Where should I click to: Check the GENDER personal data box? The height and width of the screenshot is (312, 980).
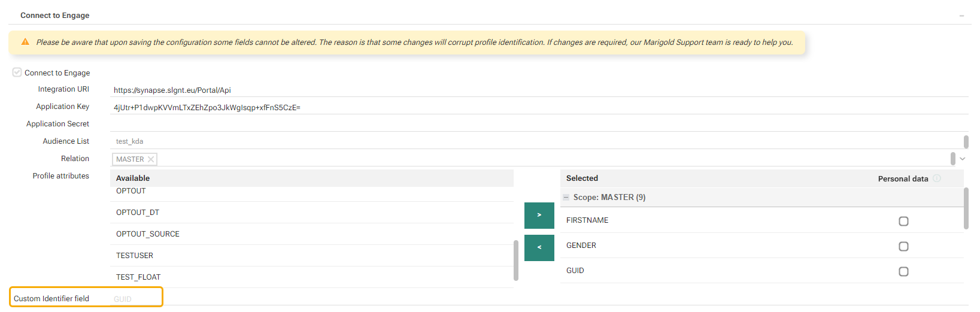(x=903, y=246)
